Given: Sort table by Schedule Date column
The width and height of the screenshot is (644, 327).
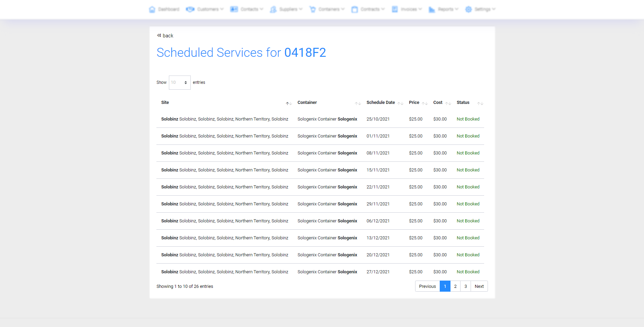Looking at the screenshot, I should pos(381,103).
